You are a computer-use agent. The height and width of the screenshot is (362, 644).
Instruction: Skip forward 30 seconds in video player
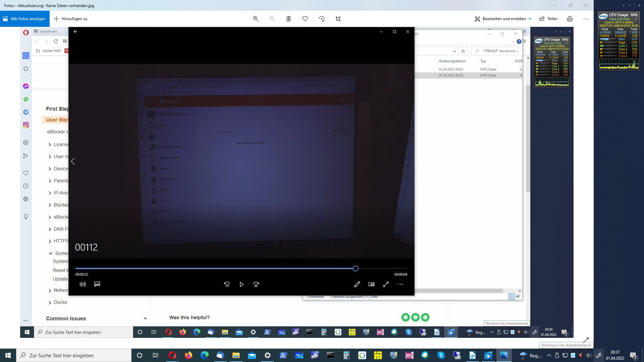point(256,284)
